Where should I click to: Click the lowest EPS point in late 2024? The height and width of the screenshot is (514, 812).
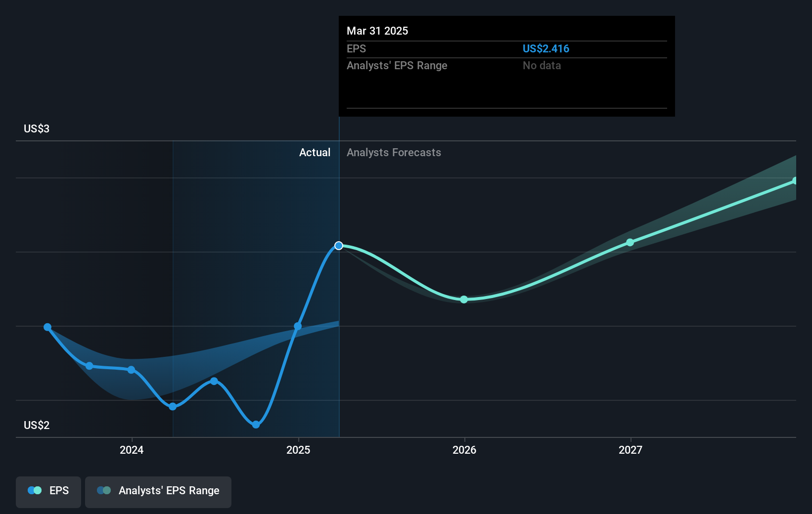256,425
